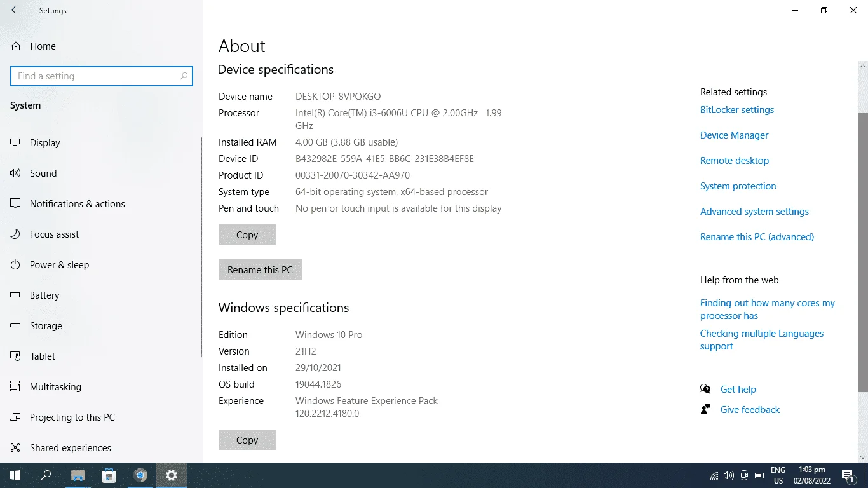Click the Multitasking icon in sidebar

[16, 387]
